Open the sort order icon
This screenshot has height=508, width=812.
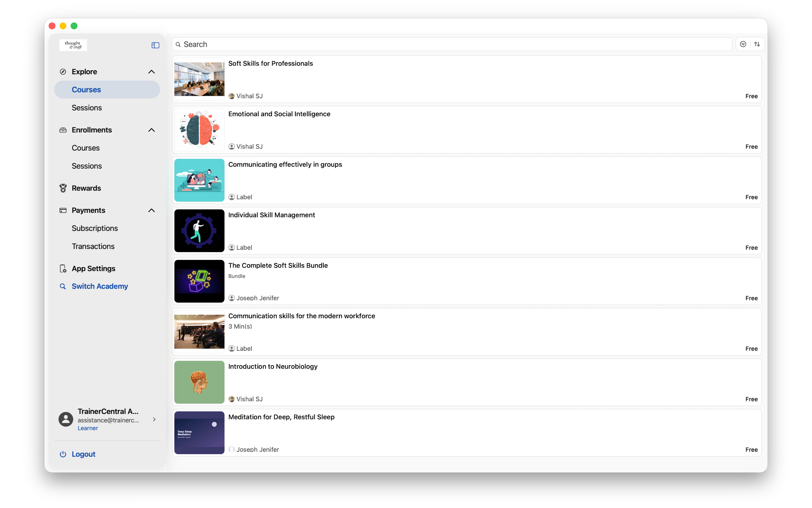pyautogui.click(x=757, y=44)
